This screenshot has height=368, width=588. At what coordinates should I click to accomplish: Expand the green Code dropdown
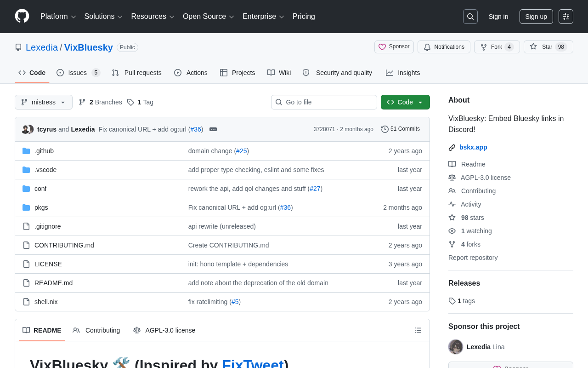[405, 102]
